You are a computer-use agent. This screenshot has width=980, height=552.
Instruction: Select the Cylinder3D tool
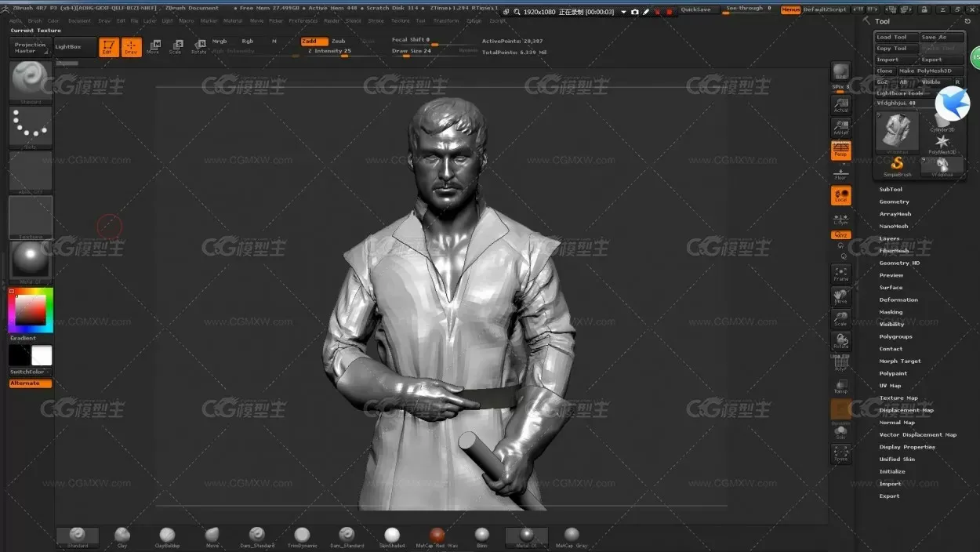942,122
